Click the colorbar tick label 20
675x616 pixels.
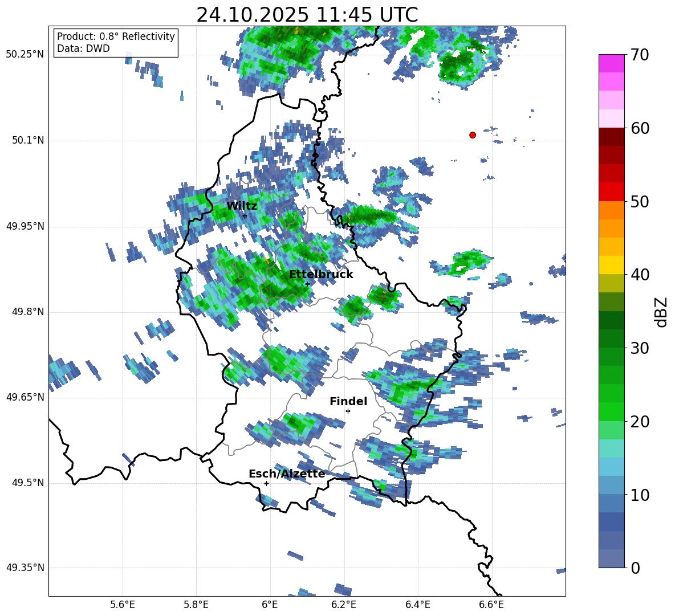tap(639, 422)
